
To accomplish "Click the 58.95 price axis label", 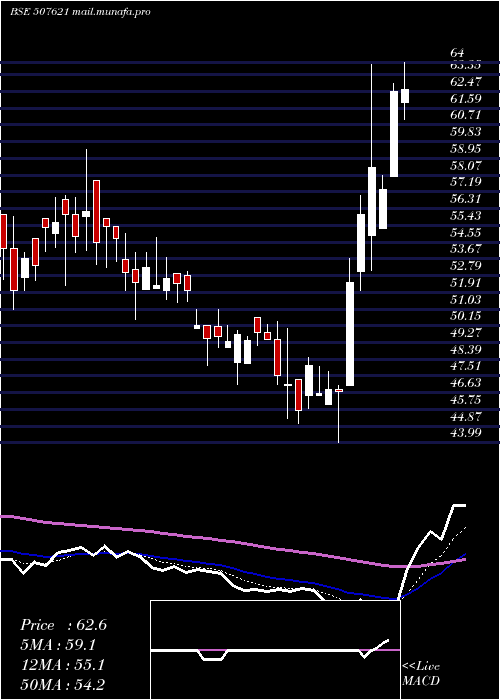I will pyautogui.click(x=466, y=149).
